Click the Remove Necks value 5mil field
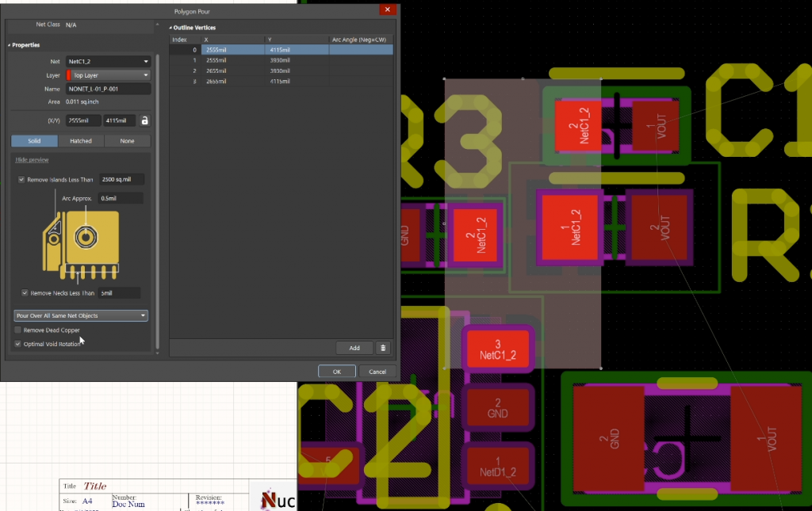Viewport: 812px width, 511px height. [x=119, y=293]
